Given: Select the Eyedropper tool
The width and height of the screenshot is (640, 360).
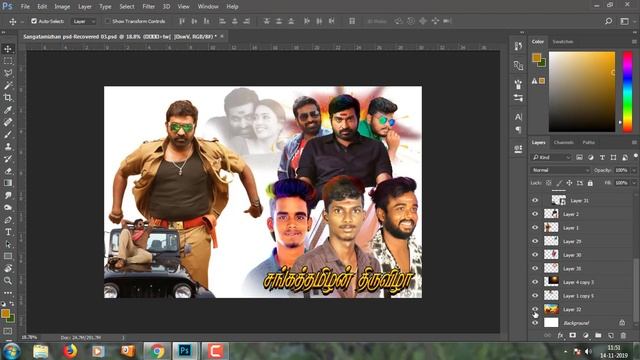Looking at the screenshot, I should pos(8,110).
